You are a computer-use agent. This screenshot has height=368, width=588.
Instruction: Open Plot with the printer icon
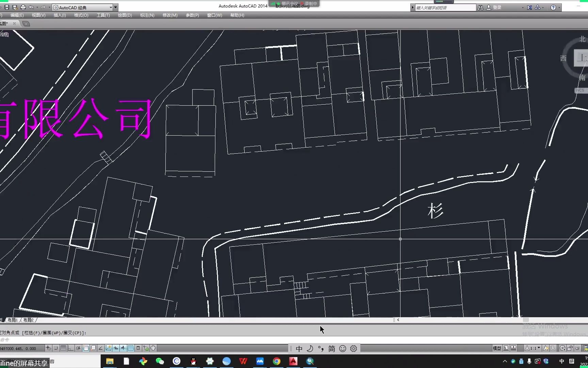coord(23,7)
